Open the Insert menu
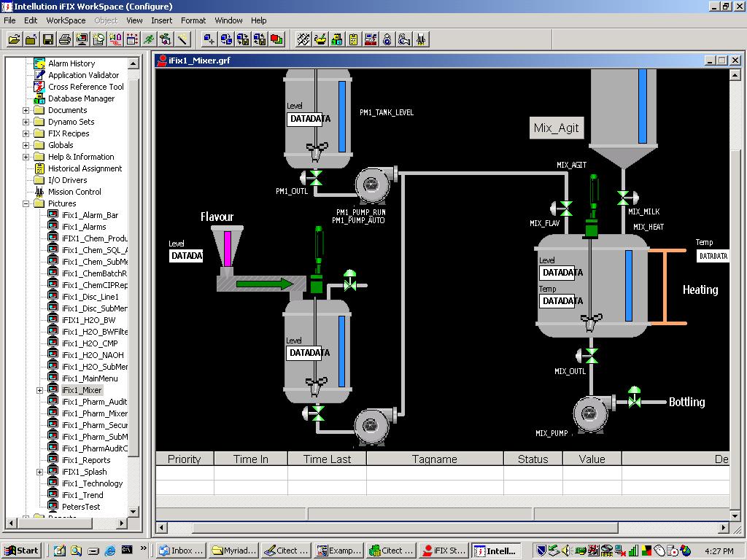The image size is (747, 560). click(x=161, y=20)
